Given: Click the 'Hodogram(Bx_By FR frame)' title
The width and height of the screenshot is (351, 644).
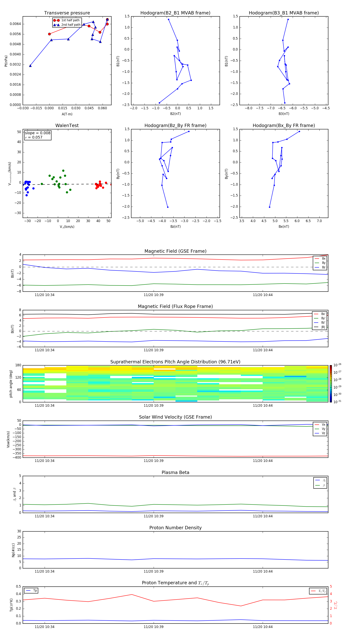Looking at the screenshot, I should (x=284, y=125).
